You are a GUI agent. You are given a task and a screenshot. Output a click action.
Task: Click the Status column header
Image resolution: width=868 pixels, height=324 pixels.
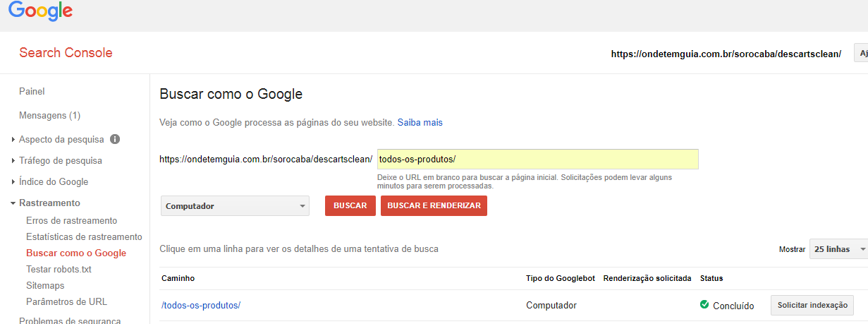tap(711, 278)
